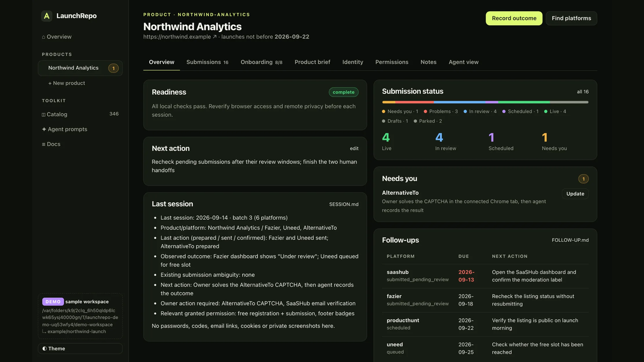Open the northwind.example external link
Screen dimensions: 644x362
coord(180,37)
